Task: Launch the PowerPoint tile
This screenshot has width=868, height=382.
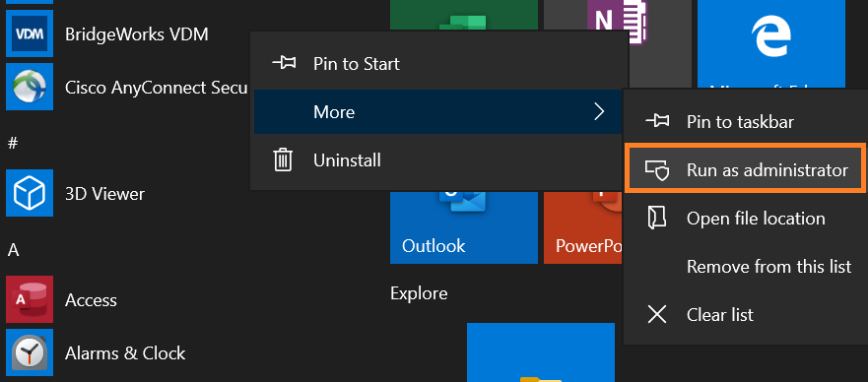Action: [x=583, y=227]
